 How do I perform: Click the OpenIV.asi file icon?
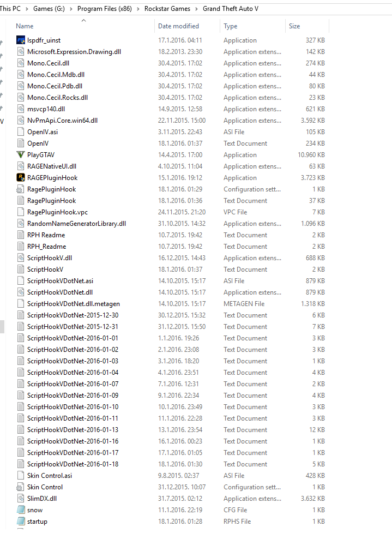21,132
